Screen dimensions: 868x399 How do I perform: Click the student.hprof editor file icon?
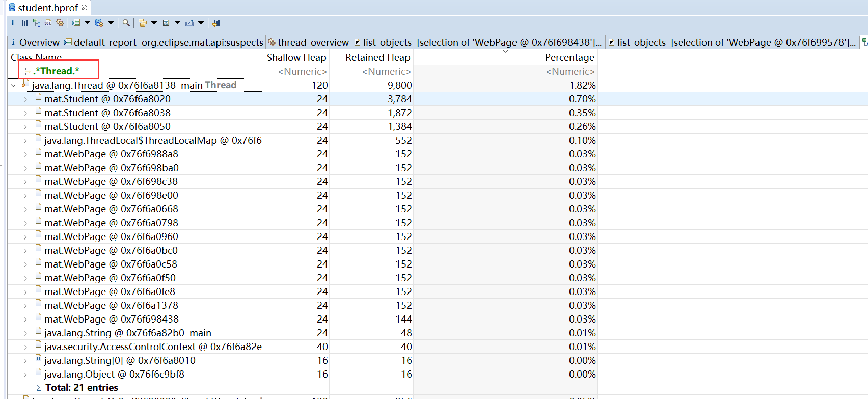(x=12, y=7)
